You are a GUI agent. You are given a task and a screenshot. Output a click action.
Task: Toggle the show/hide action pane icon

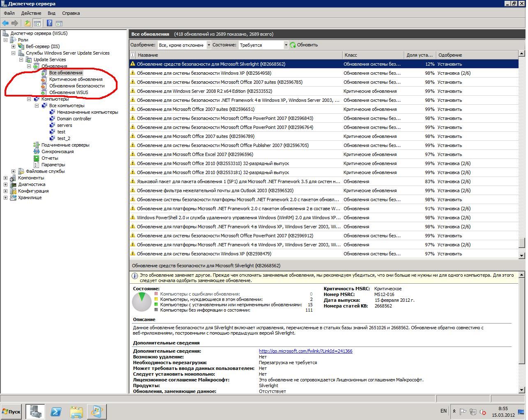click(x=59, y=23)
